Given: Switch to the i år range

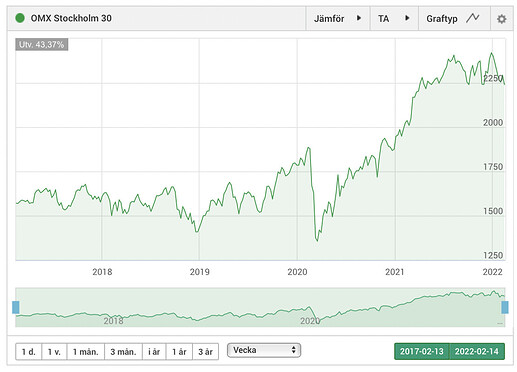Looking at the screenshot, I should coord(154,352).
